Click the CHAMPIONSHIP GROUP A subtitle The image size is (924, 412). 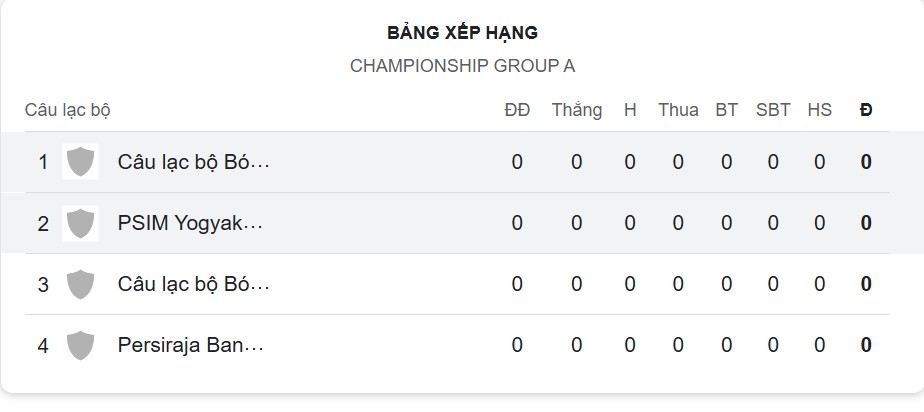462,66
